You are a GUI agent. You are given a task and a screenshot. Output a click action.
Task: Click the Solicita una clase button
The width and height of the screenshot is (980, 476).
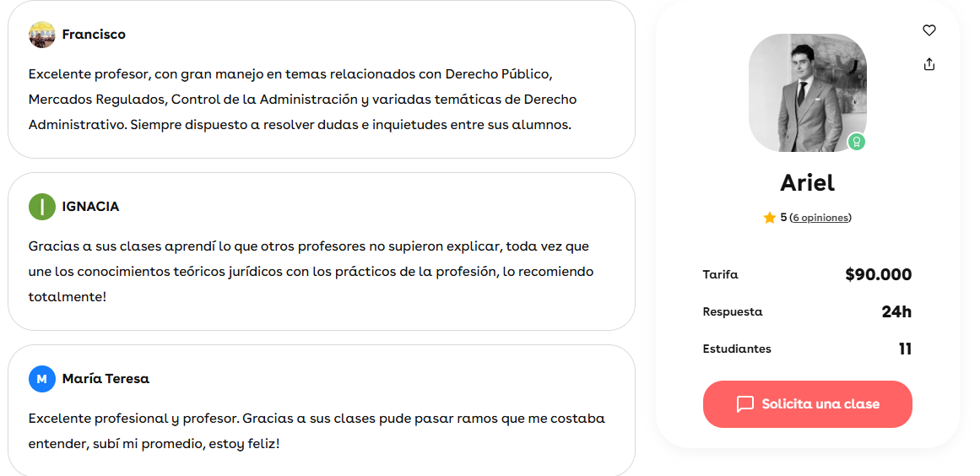(x=808, y=404)
